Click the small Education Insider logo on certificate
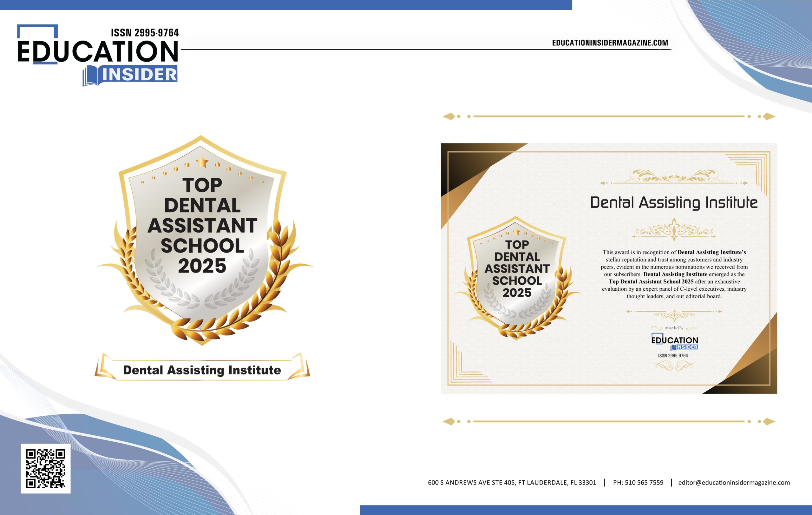This screenshot has height=515, width=812. point(674,342)
